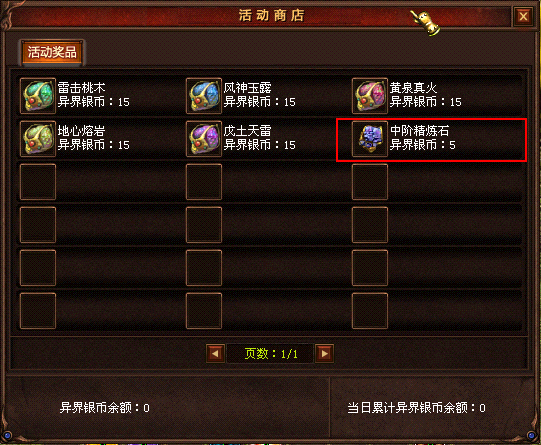The width and height of the screenshot is (541, 445).
Task: Click empty slot below 戊土天雷 icon
Action: (204, 182)
